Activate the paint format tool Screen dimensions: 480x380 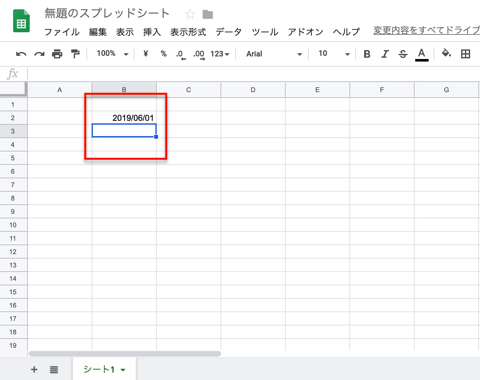pyautogui.click(x=75, y=54)
